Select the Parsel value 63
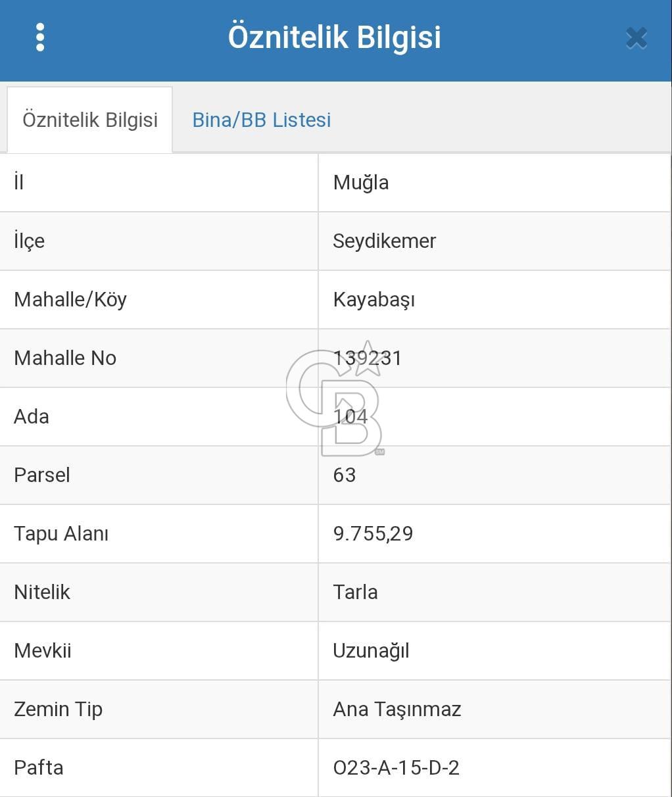 point(343,475)
